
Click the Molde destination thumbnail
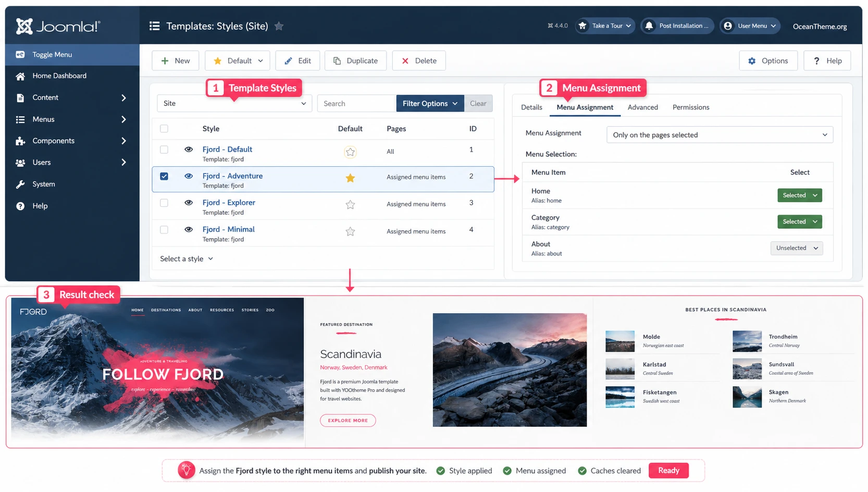(x=620, y=341)
